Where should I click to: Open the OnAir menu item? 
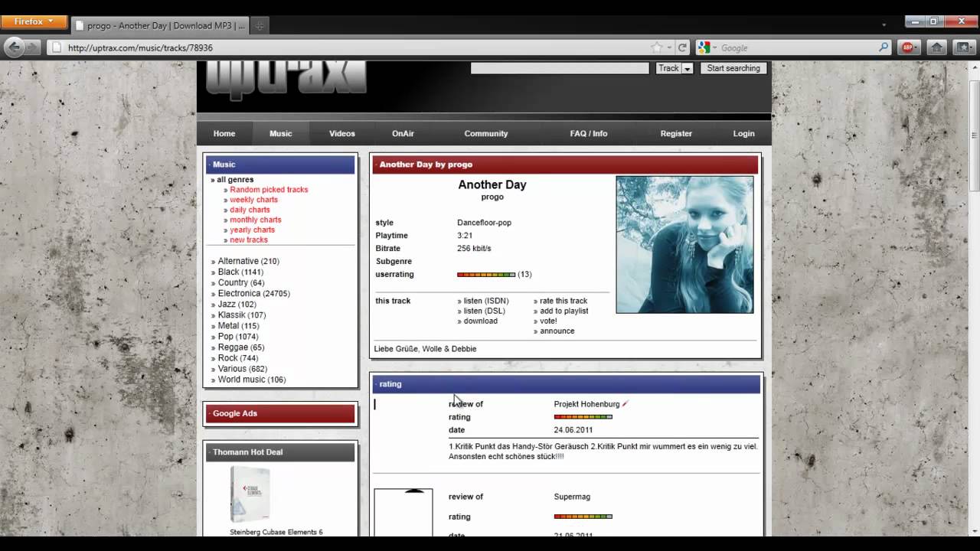click(x=403, y=133)
